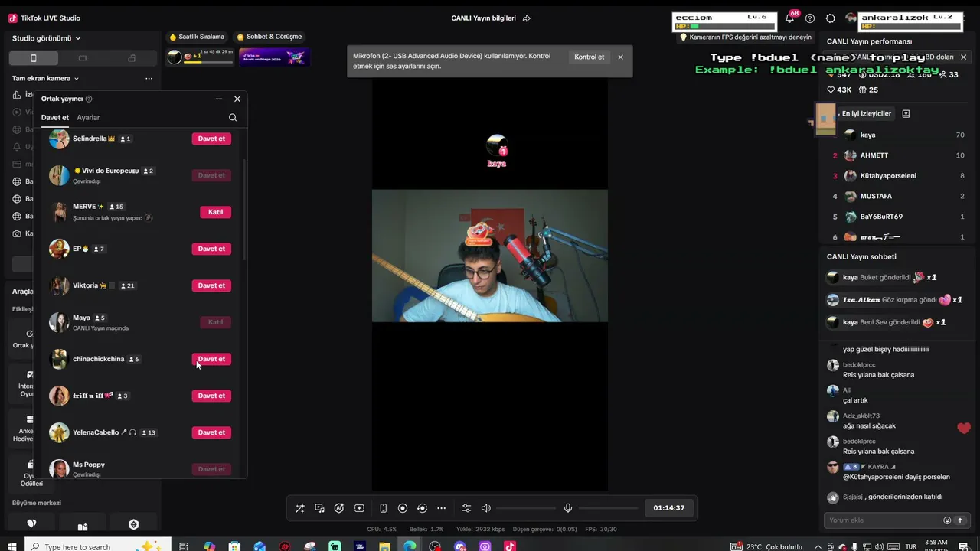Click the scrollbar in the co-host list
The width and height of the screenshot is (980, 551).
244,209
